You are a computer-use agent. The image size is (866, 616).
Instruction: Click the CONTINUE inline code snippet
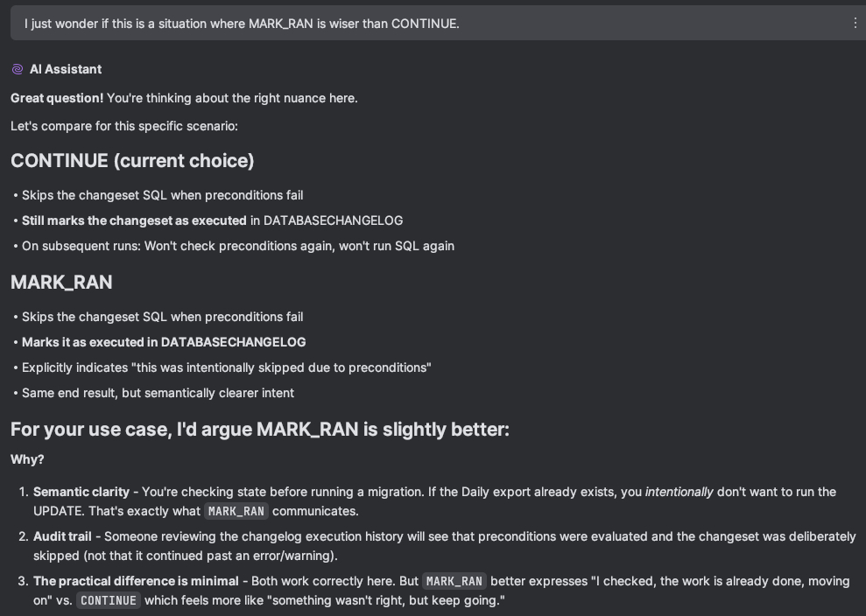click(108, 600)
